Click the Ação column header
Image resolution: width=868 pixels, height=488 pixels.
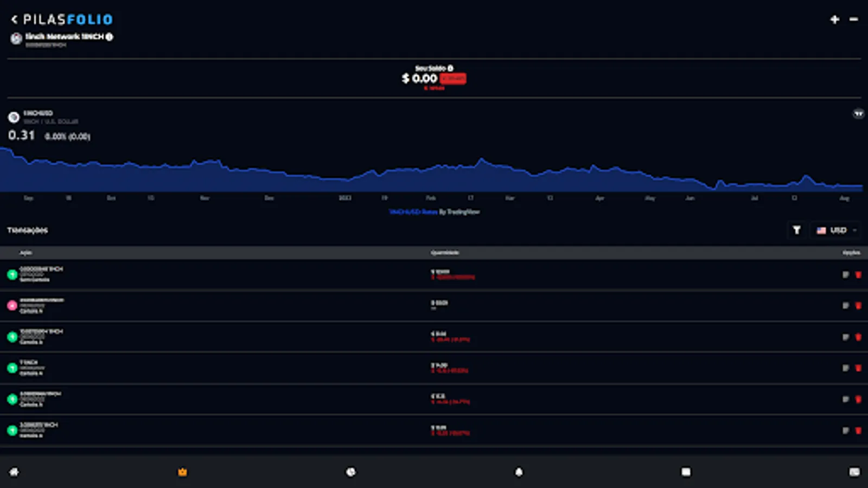click(x=26, y=253)
